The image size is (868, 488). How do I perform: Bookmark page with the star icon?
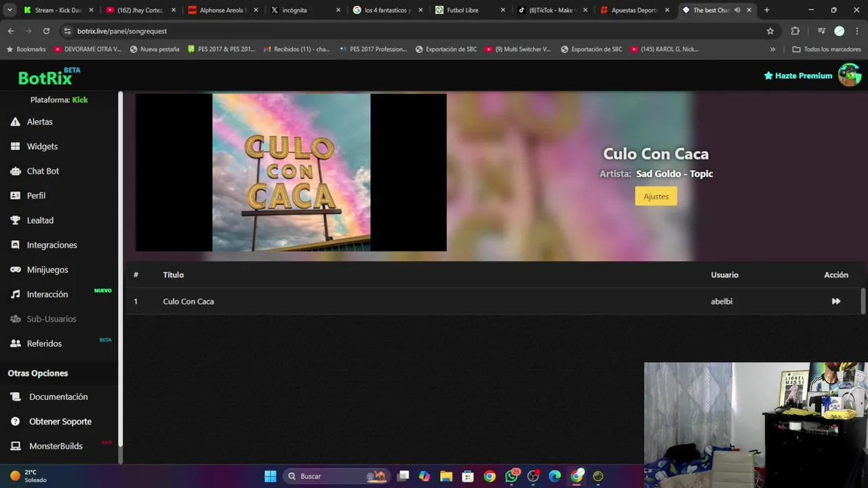tap(770, 31)
